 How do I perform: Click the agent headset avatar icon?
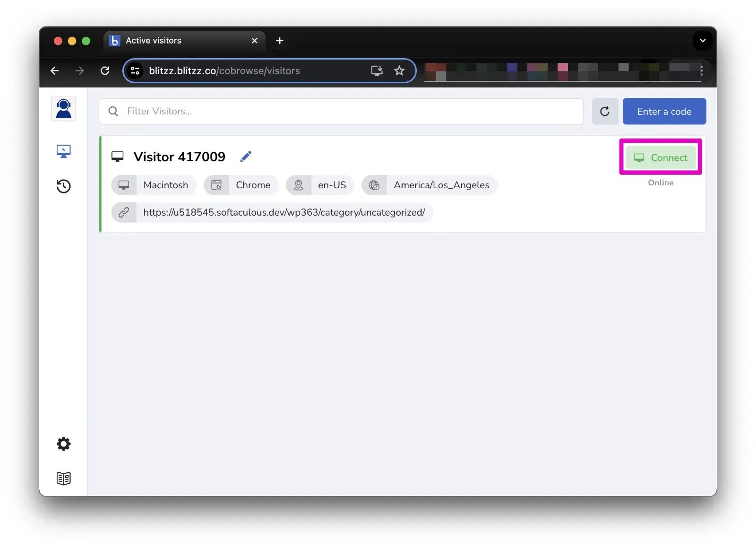point(63,109)
